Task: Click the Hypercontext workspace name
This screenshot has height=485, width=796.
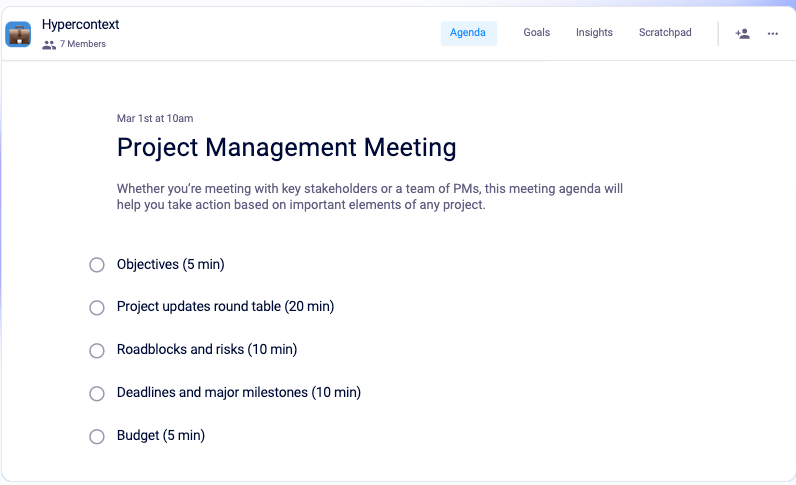Action: coord(80,24)
